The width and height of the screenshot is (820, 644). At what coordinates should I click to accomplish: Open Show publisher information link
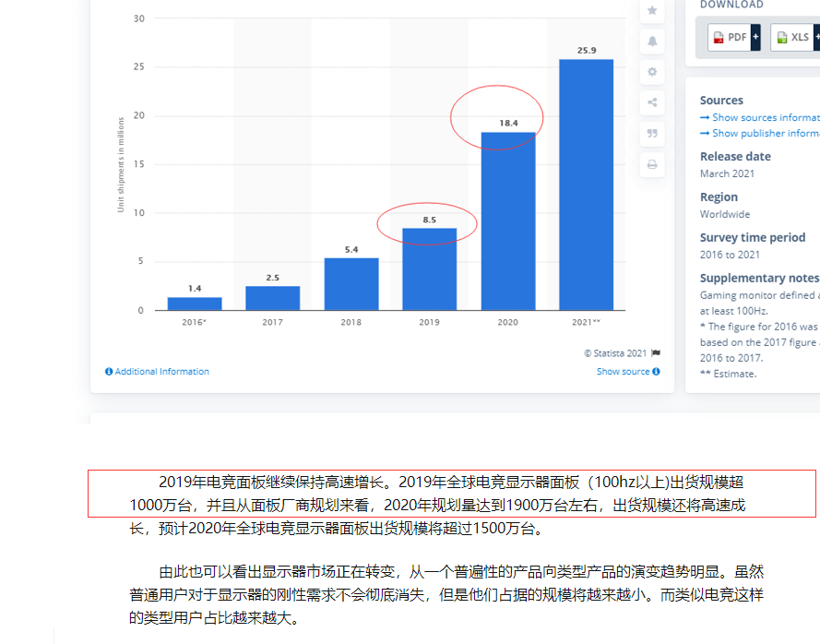click(760, 134)
